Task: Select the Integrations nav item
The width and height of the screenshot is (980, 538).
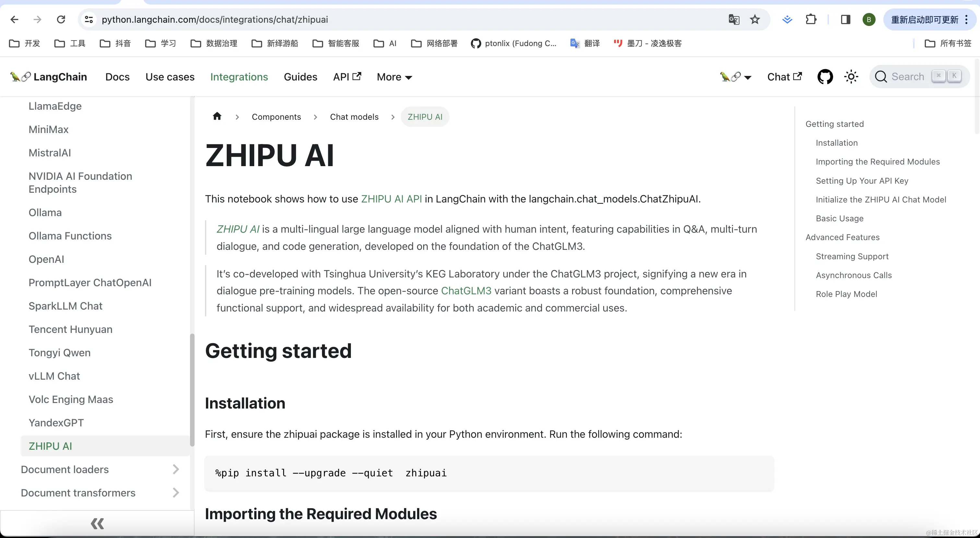Action: (x=239, y=77)
